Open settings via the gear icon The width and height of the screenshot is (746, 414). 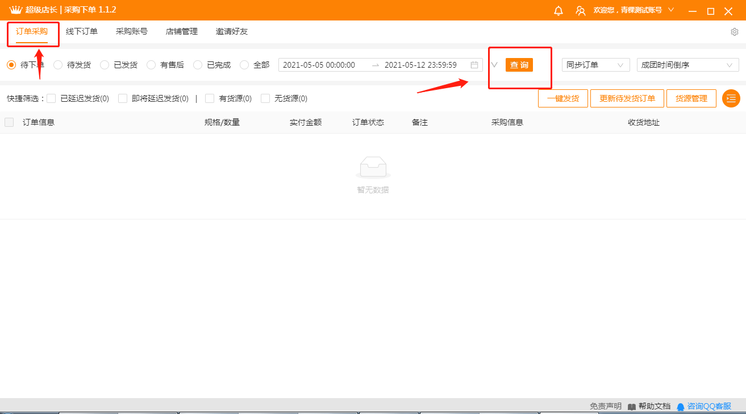735,32
